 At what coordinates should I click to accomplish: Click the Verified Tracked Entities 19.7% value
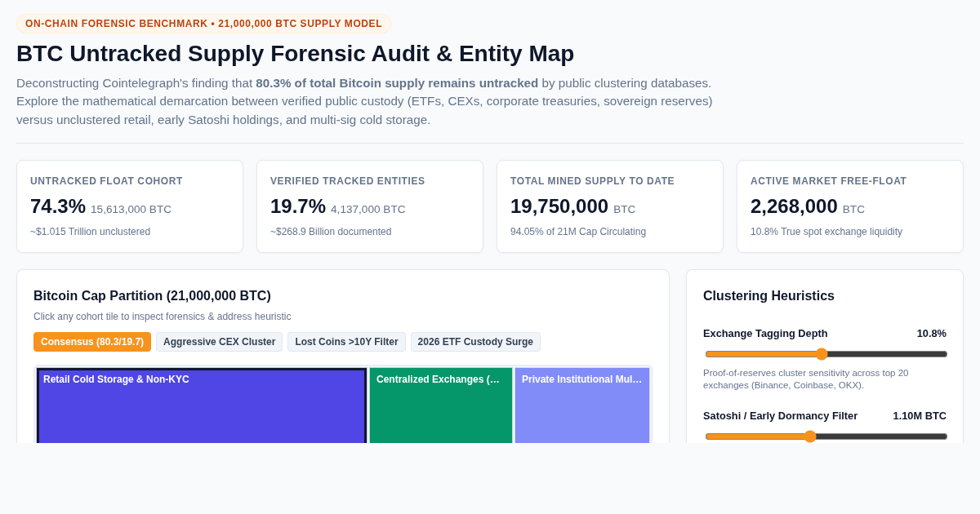point(298,206)
